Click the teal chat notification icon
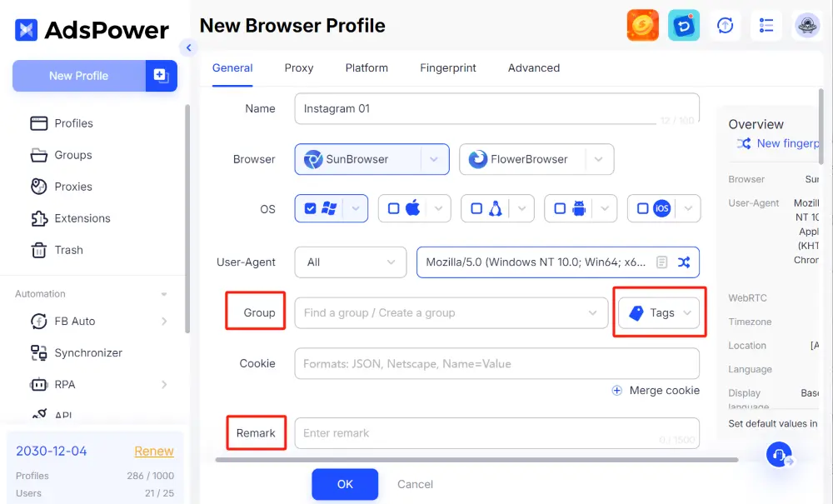The width and height of the screenshot is (833, 504). pyautogui.click(x=684, y=25)
